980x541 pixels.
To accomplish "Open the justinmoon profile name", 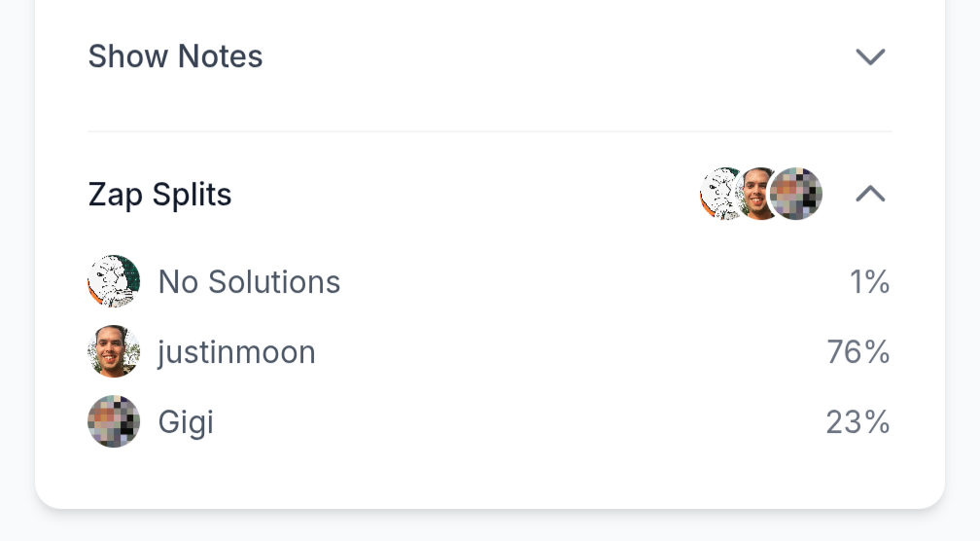I will (236, 352).
